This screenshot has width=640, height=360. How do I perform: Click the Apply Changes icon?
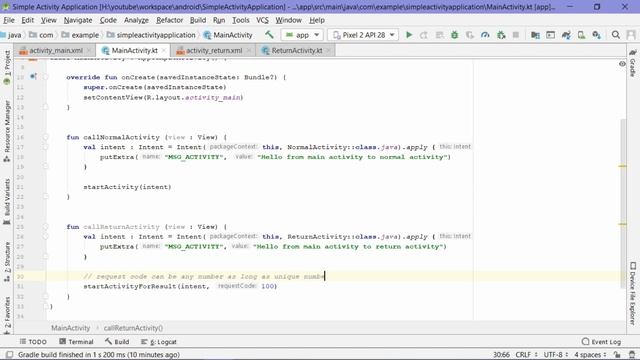pos(424,35)
